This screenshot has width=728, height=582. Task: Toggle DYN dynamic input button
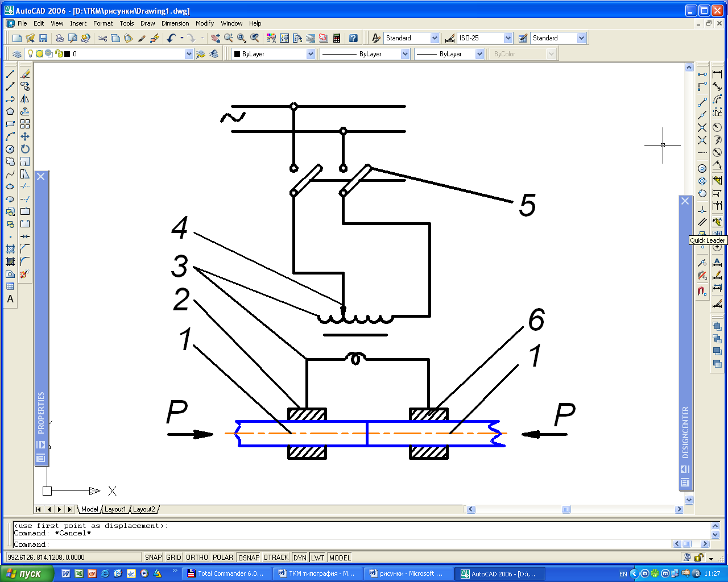(x=300, y=558)
